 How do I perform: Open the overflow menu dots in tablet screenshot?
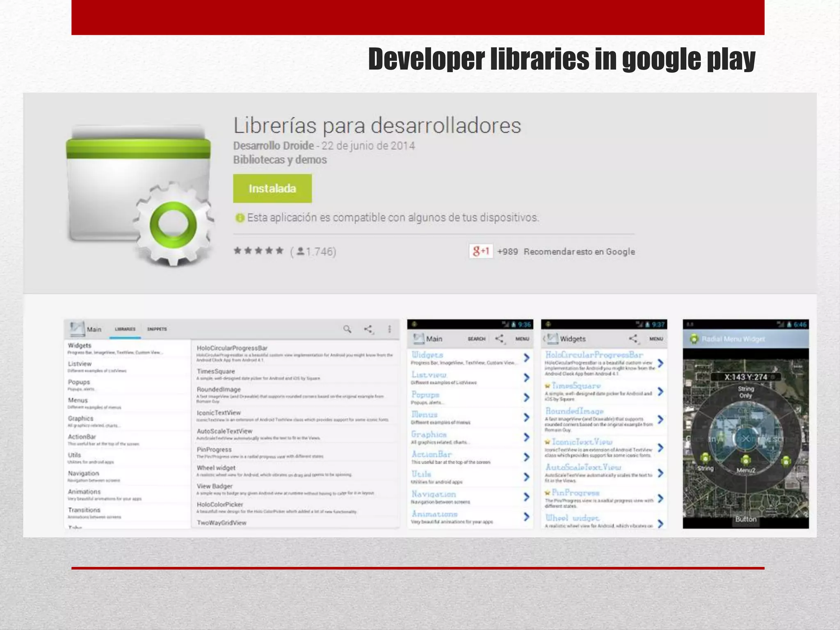tap(390, 329)
